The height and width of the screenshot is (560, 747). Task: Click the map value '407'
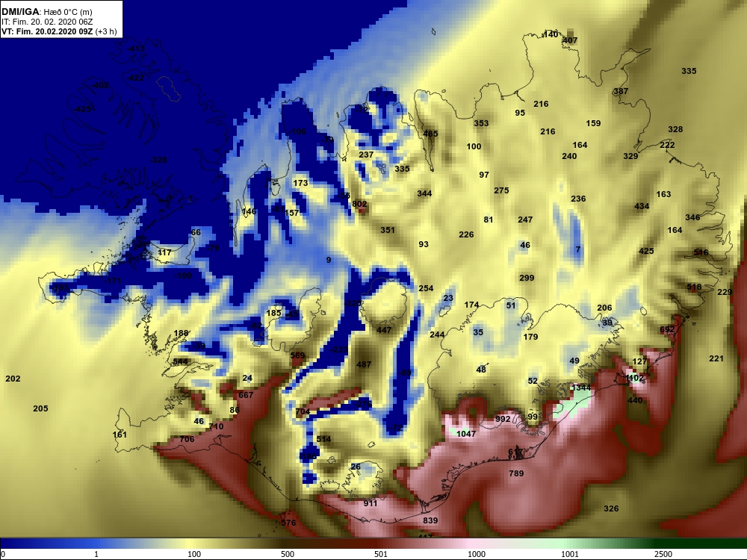point(570,40)
